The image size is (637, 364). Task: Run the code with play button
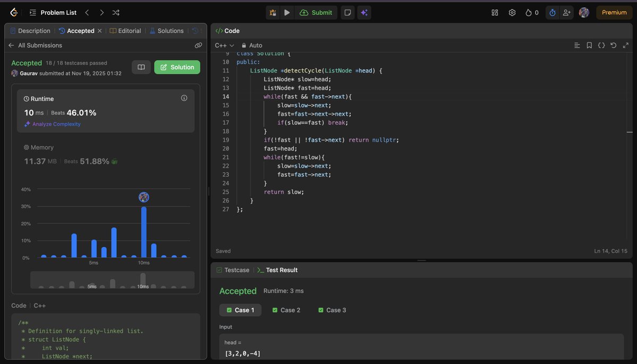tap(287, 12)
